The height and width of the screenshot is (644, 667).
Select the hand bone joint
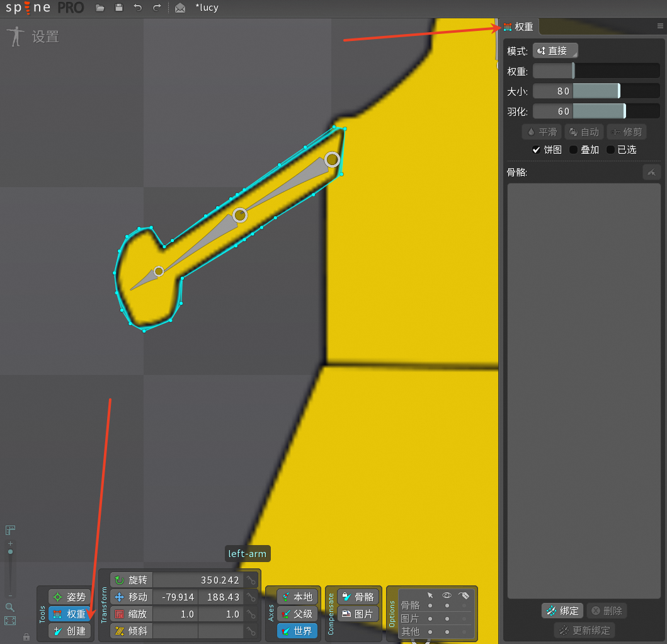159,271
